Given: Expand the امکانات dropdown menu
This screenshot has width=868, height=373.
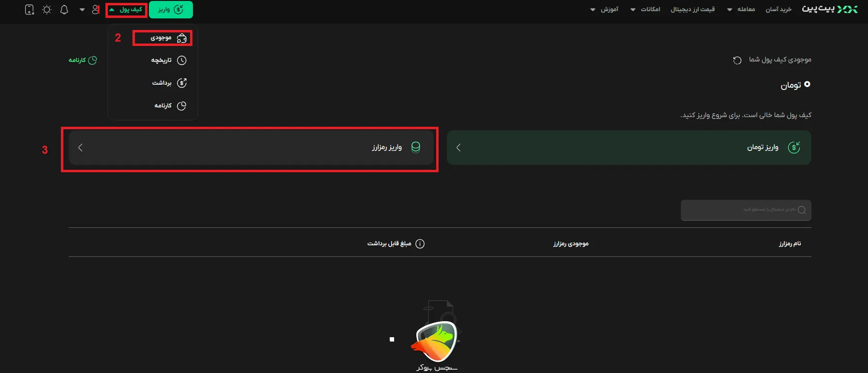Looking at the screenshot, I should (645, 10).
